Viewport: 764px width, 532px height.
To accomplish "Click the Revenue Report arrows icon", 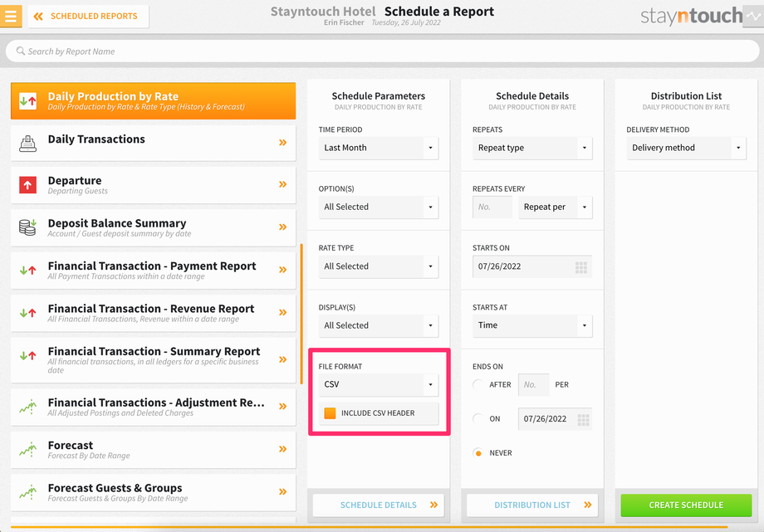I will pos(27,313).
